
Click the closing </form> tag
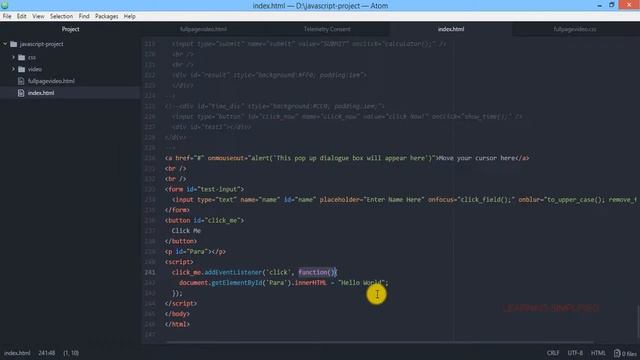pyautogui.click(x=177, y=210)
